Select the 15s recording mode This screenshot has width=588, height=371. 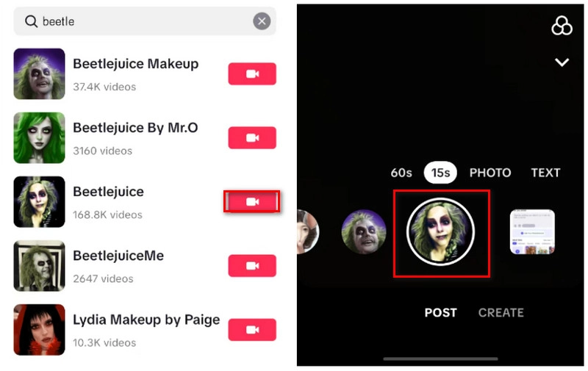point(440,173)
